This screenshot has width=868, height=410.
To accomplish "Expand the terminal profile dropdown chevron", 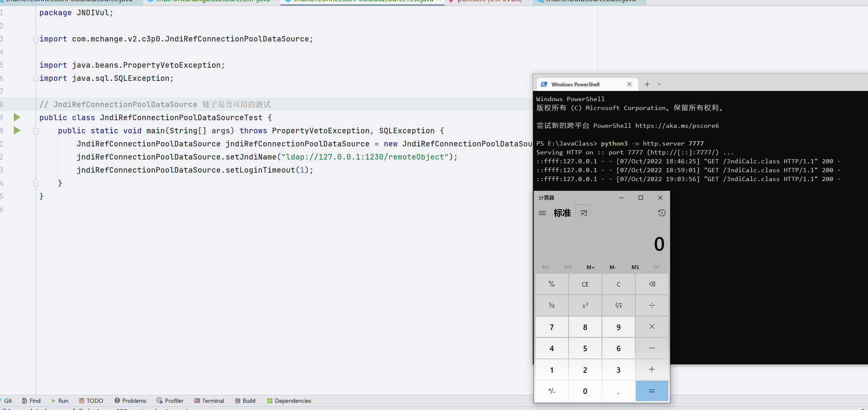I will click(659, 84).
